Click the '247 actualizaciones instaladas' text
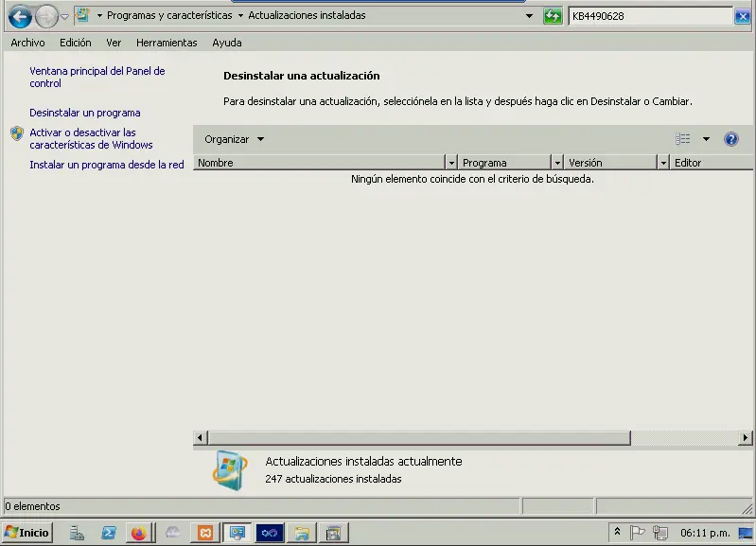The height and width of the screenshot is (546, 756). pyautogui.click(x=333, y=479)
